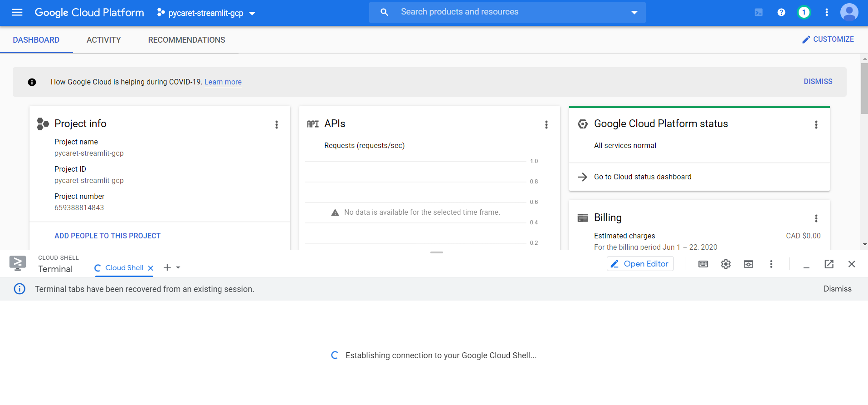Open Billing card options menu
The width and height of the screenshot is (868, 405).
tap(816, 218)
